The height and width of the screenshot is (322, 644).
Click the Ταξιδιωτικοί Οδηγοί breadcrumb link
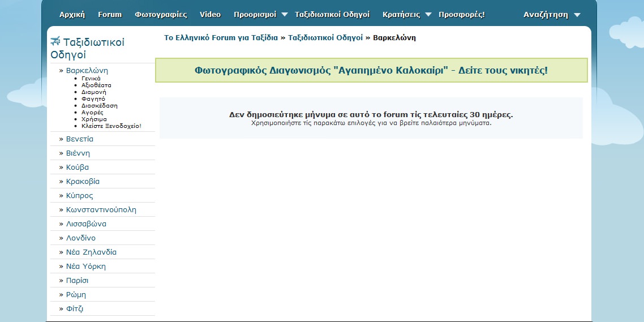(x=325, y=38)
